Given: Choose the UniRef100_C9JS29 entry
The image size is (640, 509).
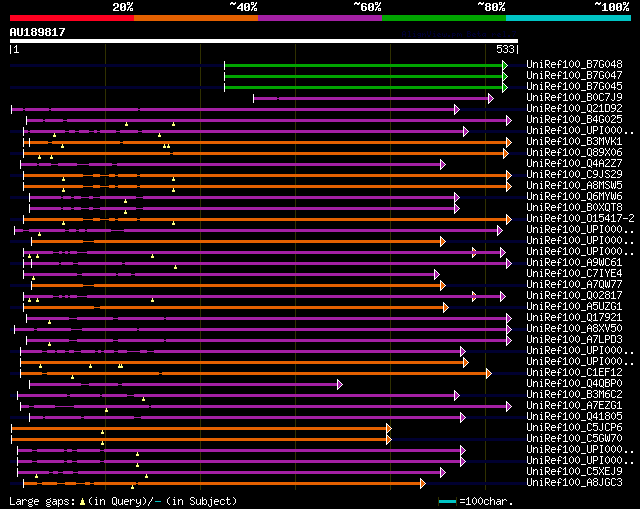Looking at the screenshot, I should pyautogui.click(x=574, y=174).
